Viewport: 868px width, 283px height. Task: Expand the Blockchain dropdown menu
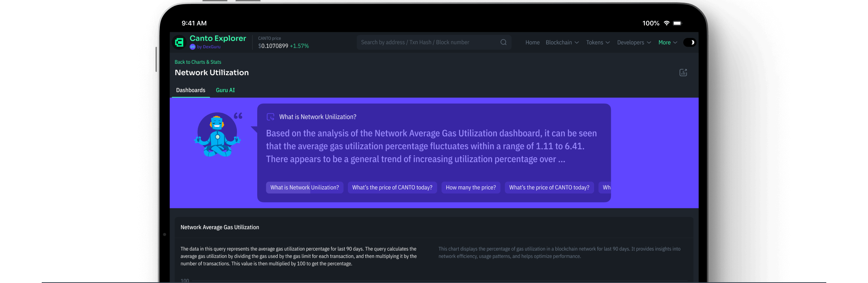[562, 42]
